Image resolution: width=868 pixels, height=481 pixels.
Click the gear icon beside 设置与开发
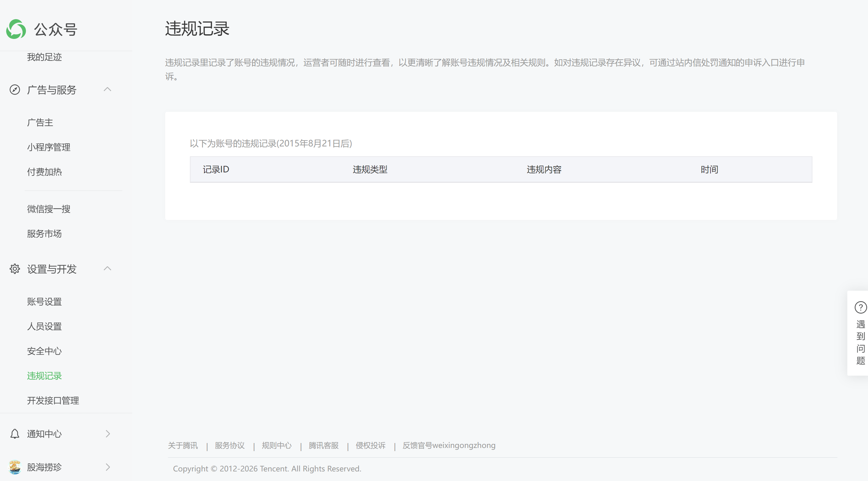tap(15, 269)
